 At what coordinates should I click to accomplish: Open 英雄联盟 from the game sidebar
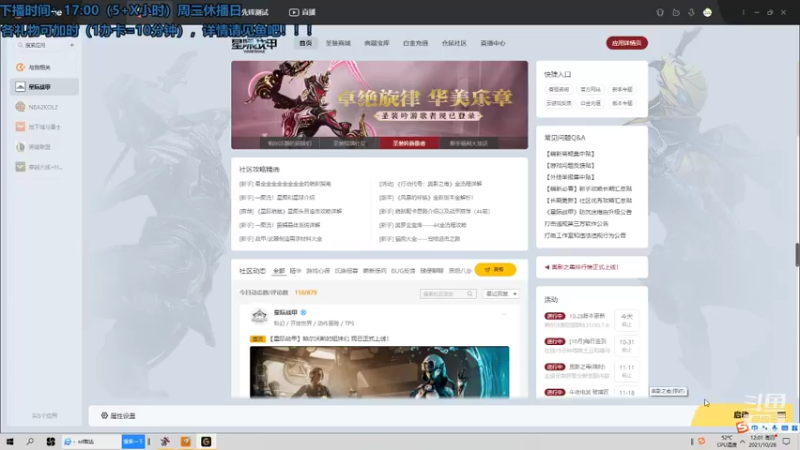pos(44,147)
